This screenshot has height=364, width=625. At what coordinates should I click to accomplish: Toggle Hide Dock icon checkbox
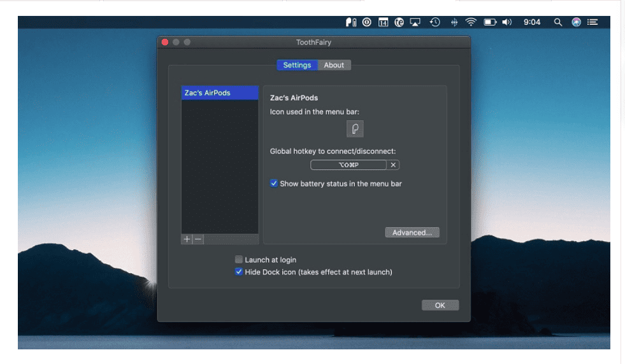pyautogui.click(x=239, y=272)
